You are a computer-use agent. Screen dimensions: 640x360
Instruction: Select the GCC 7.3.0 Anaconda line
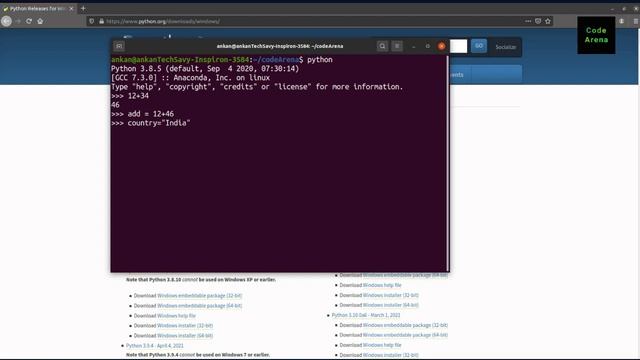point(190,78)
